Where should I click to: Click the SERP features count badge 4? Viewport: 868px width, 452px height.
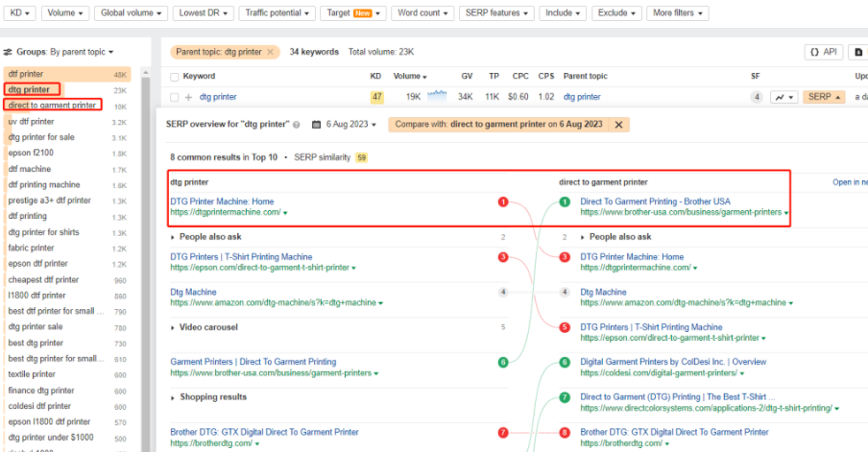click(757, 97)
